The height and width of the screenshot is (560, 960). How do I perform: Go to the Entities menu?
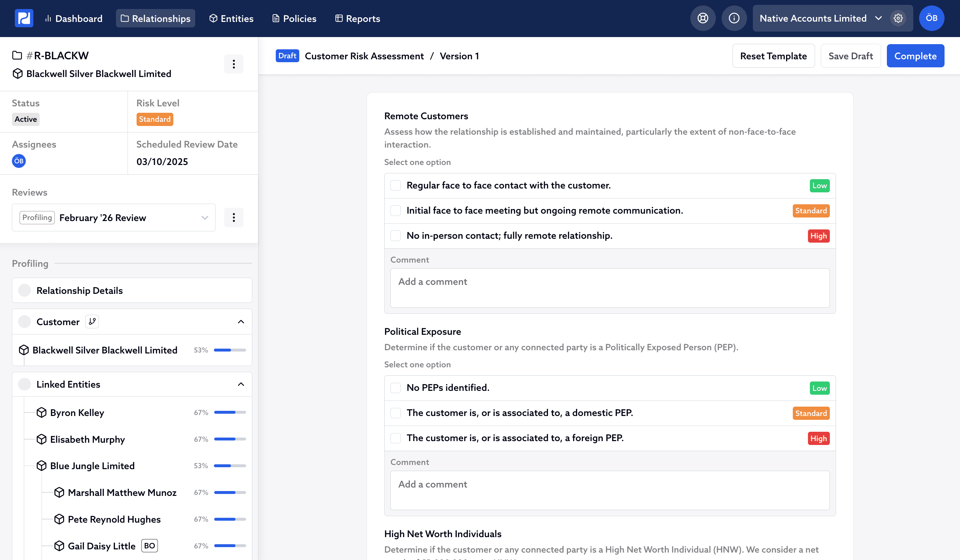point(231,18)
